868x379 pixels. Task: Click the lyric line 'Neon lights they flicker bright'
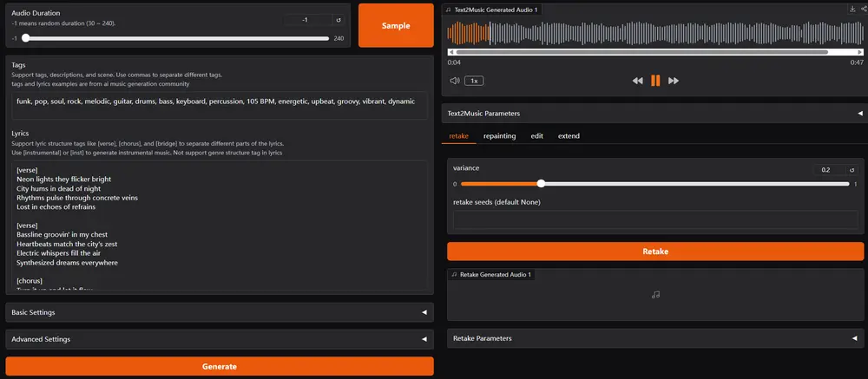[63, 180]
